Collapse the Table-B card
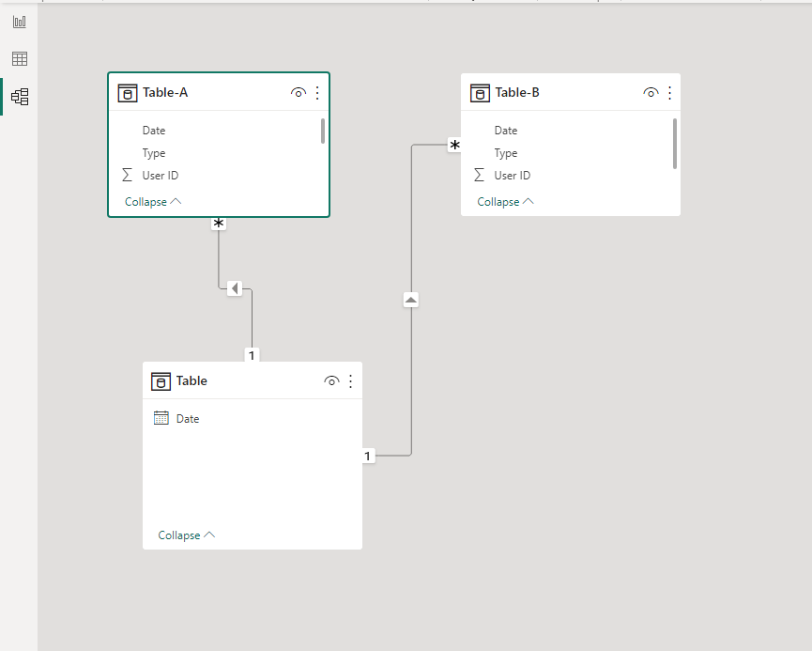Screen dimensions: 812x651 (505, 202)
